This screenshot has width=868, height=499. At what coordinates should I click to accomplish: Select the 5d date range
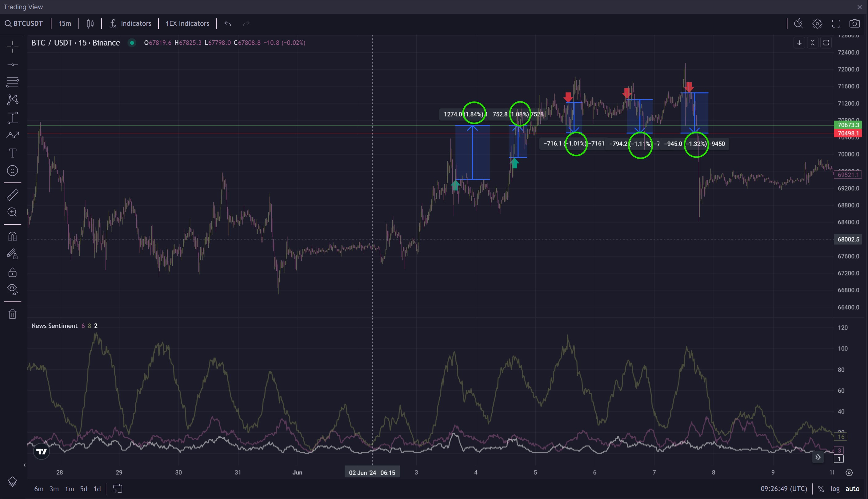pyautogui.click(x=84, y=489)
